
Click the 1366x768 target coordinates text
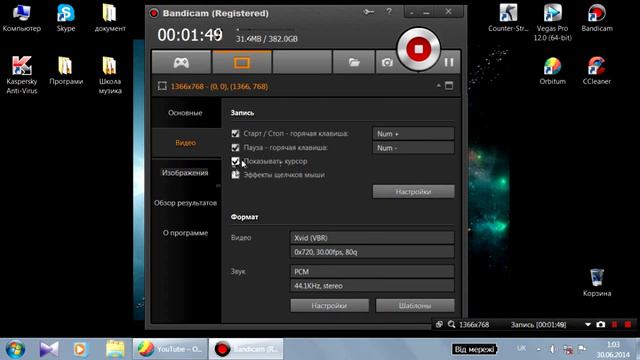click(x=219, y=87)
